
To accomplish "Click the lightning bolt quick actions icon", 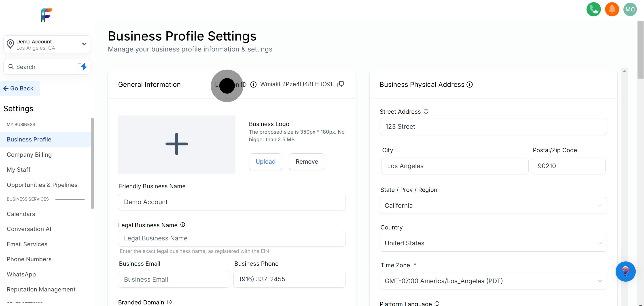I will point(83,67).
